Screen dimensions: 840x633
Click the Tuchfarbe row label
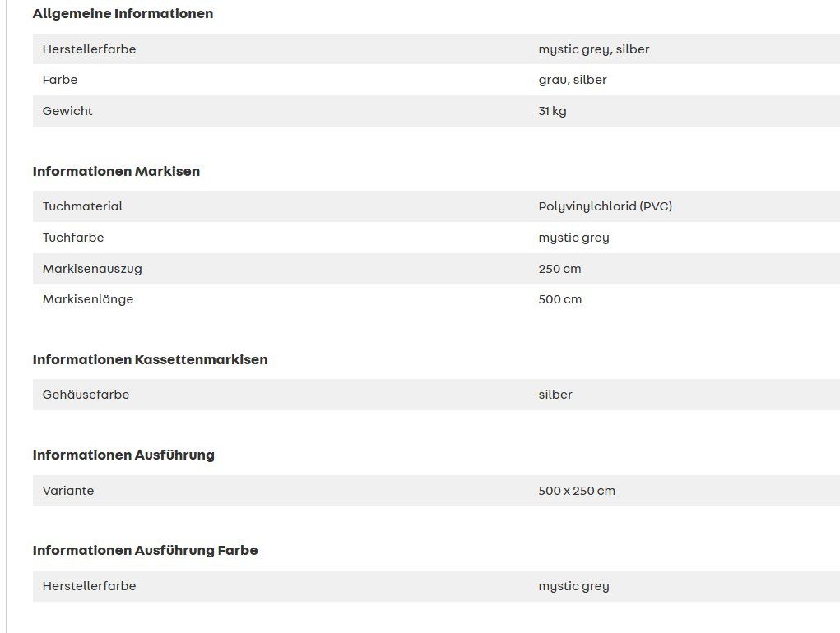(x=73, y=238)
